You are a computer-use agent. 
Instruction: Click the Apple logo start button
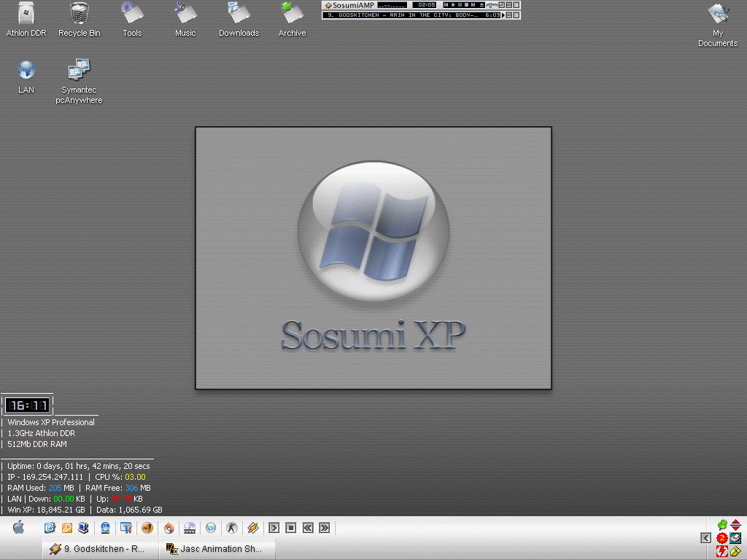tap(18, 527)
